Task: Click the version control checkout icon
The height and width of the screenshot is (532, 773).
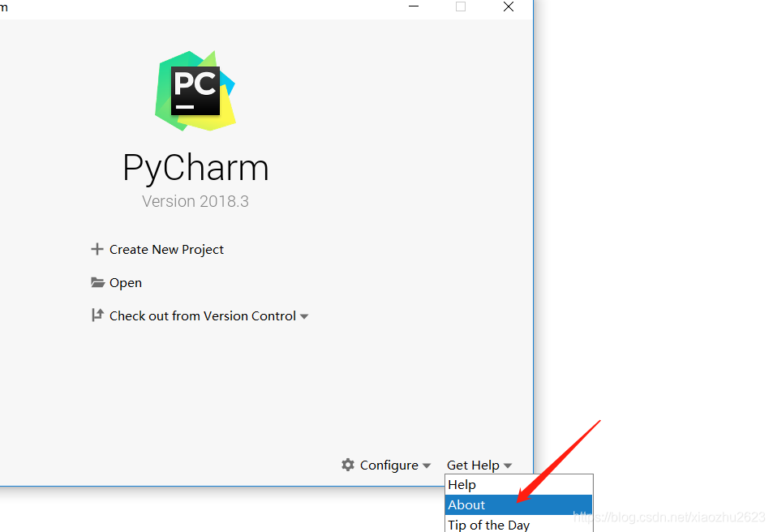Action: 97,315
